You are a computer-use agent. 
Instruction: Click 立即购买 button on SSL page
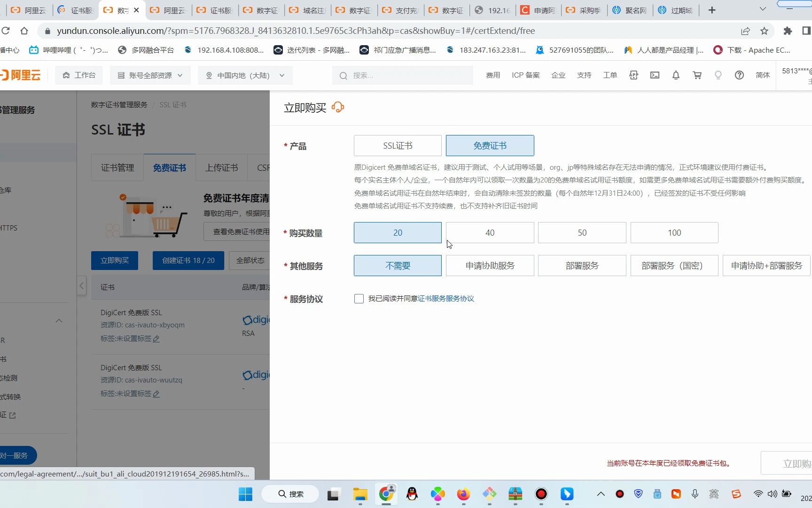pyautogui.click(x=115, y=261)
